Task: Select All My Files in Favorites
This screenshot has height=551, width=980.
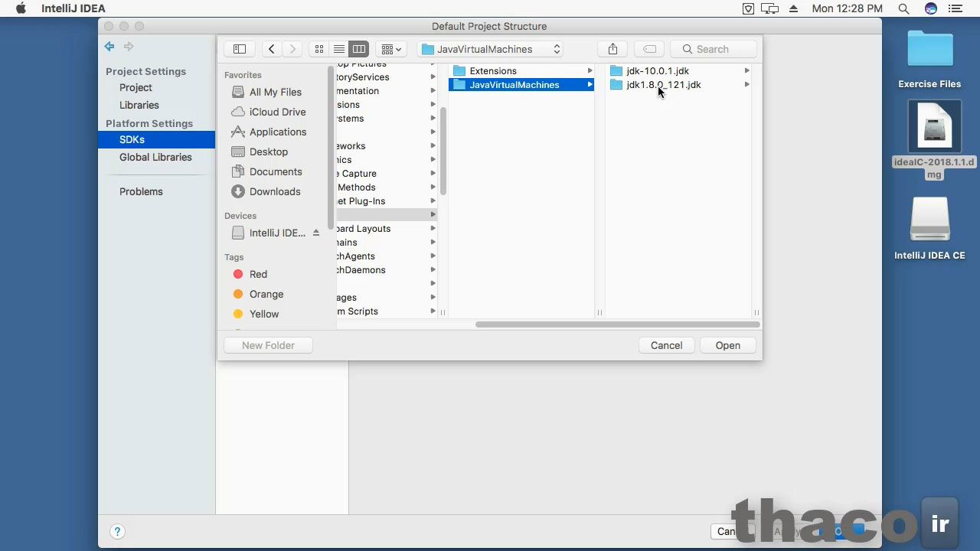Action: pyautogui.click(x=276, y=92)
